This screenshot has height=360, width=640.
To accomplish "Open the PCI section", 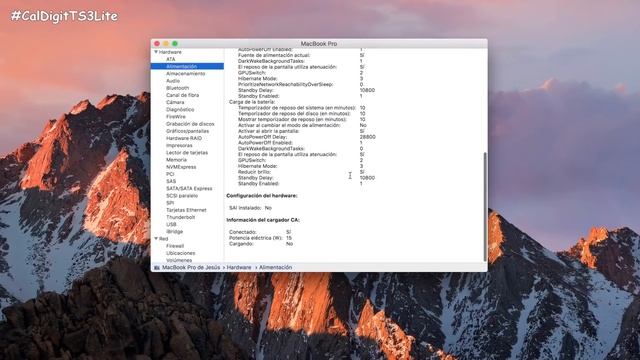I will point(170,174).
